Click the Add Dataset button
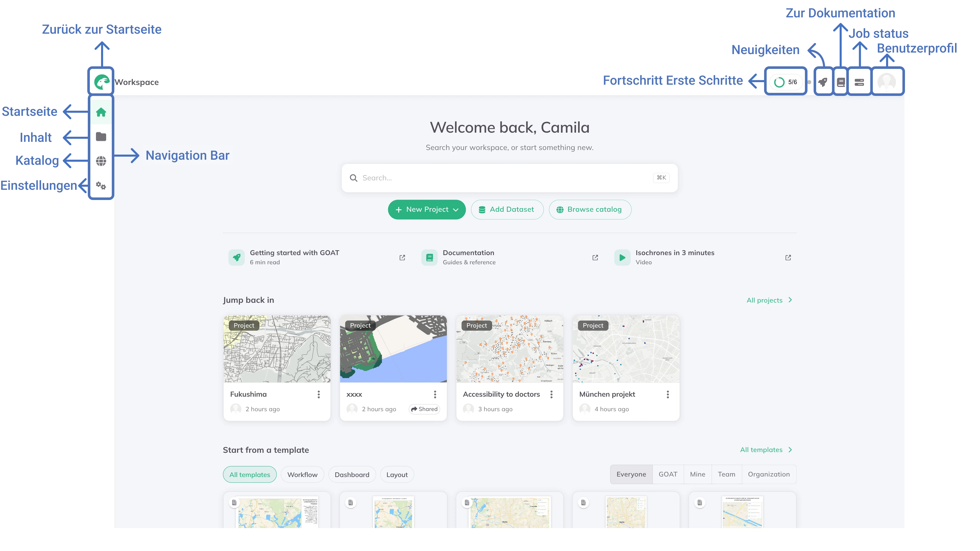980x551 pixels. pos(507,209)
